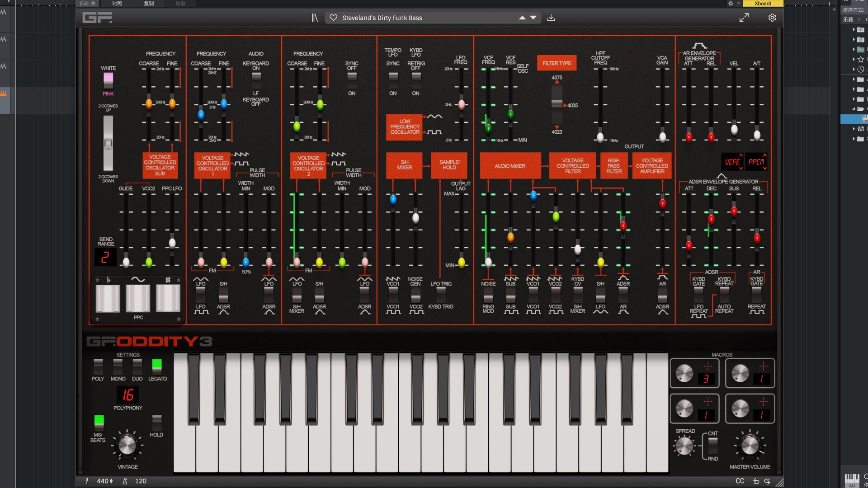The height and width of the screenshot is (488, 868).
Task: Expand the waveform tree row in browser
Action: click(854, 129)
